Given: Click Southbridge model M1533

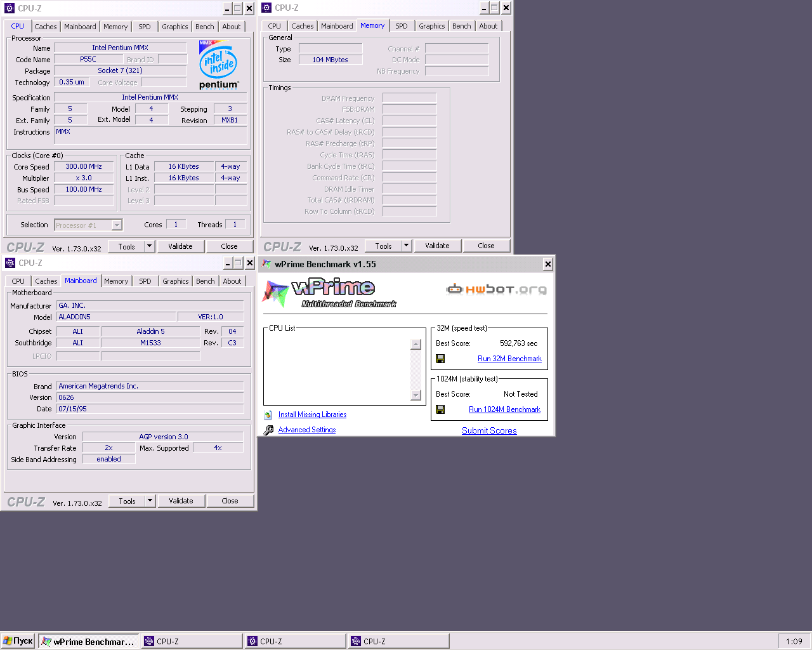Looking at the screenshot, I should pyautogui.click(x=150, y=343).
